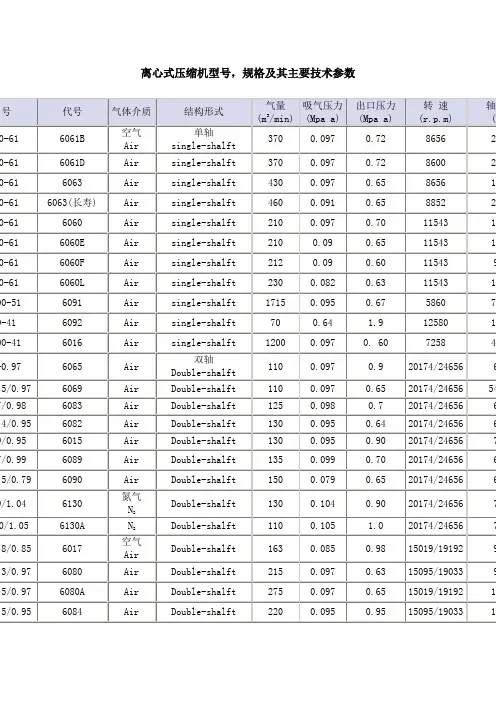Click code cell 6017

(73, 549)
